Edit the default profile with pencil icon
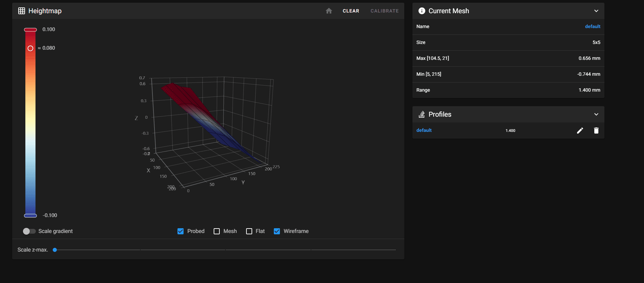Viewport: 644px width, 283px height. 580,131
